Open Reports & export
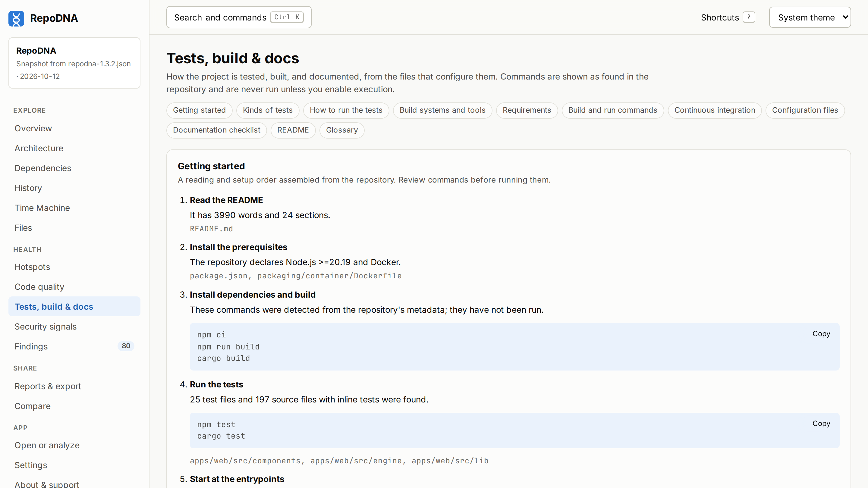This screenshot has width=868, height=488. pos(74,386)
